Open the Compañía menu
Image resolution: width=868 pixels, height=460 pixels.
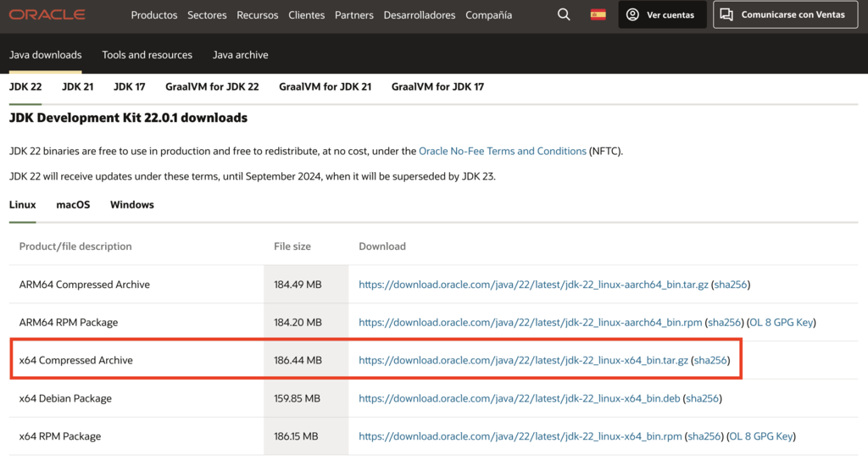tap(488, 15)
